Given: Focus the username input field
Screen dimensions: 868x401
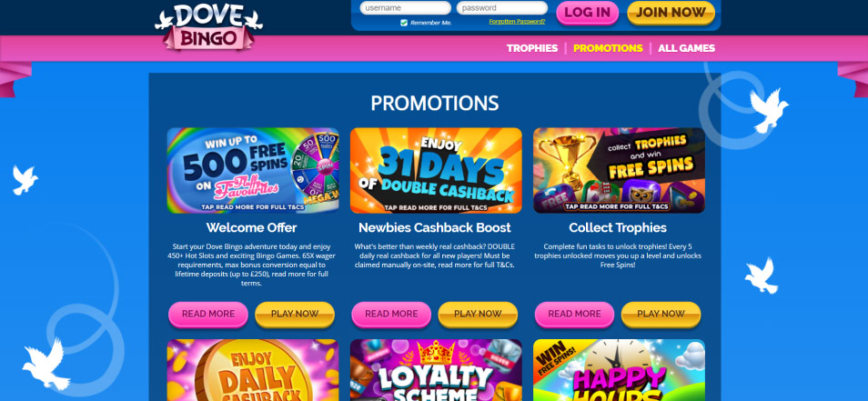Looking at the screenshot, I should [405, 8].
